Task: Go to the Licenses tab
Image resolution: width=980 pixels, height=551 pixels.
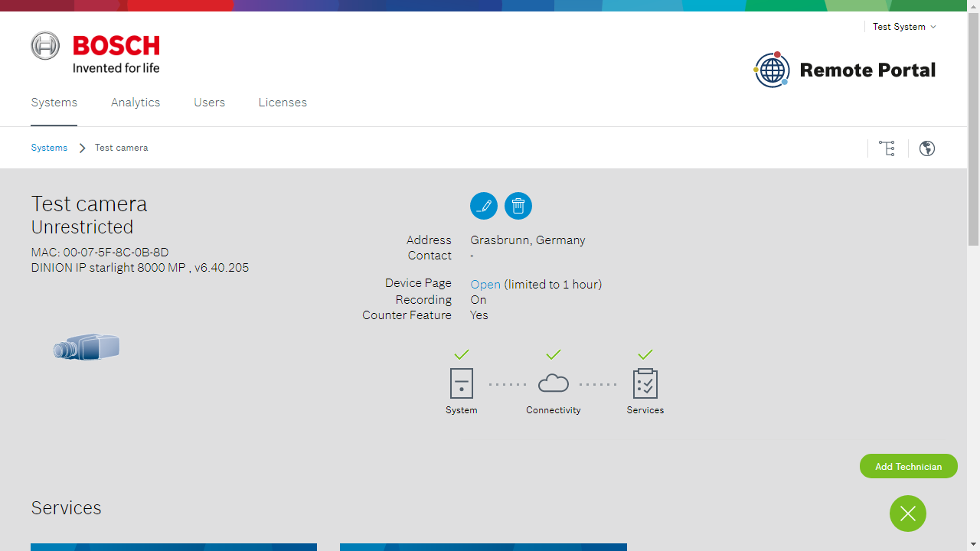Action: click(x=283, y=103)
